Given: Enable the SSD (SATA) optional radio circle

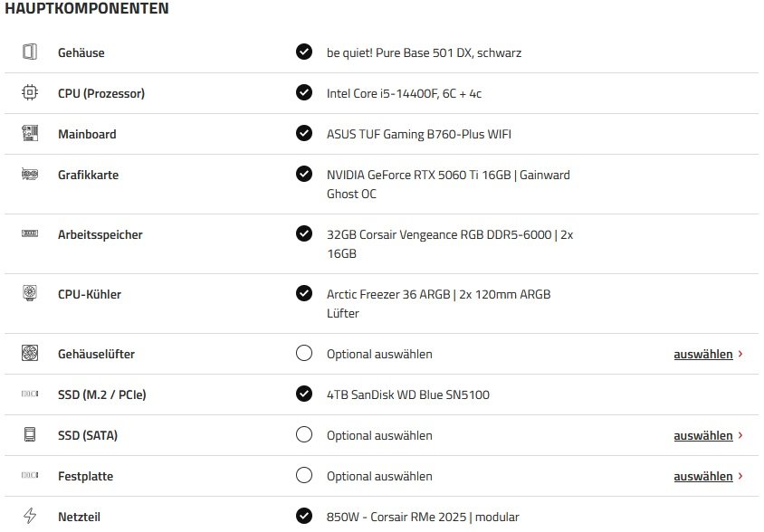Looking at the screenshot, I should tap(304, 434).
